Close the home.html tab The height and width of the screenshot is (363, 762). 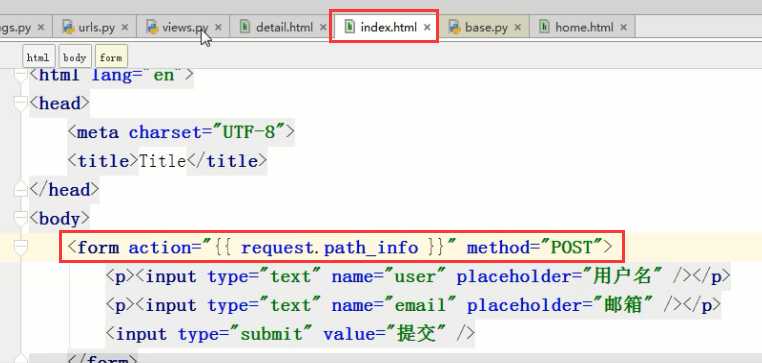pos(624,27)
